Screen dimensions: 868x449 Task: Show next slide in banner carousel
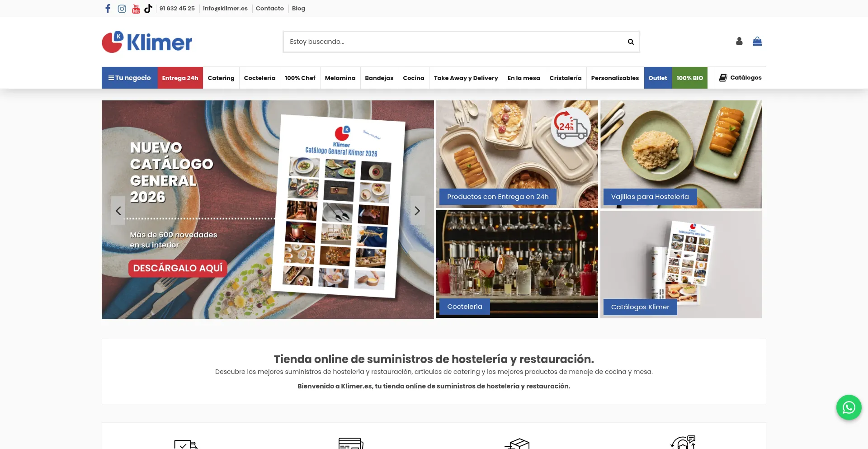(x=417, y=210)
